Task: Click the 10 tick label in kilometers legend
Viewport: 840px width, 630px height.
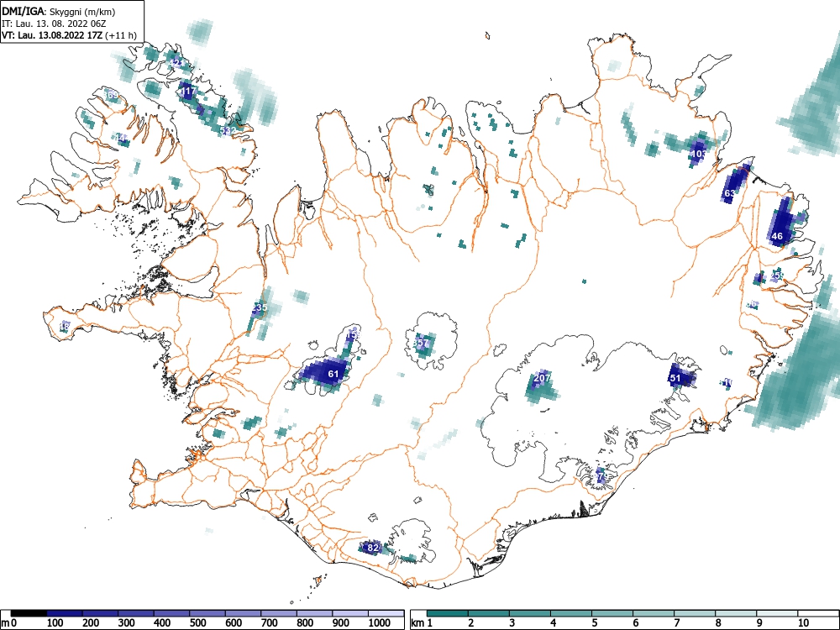Action: [x=802, y=623]
